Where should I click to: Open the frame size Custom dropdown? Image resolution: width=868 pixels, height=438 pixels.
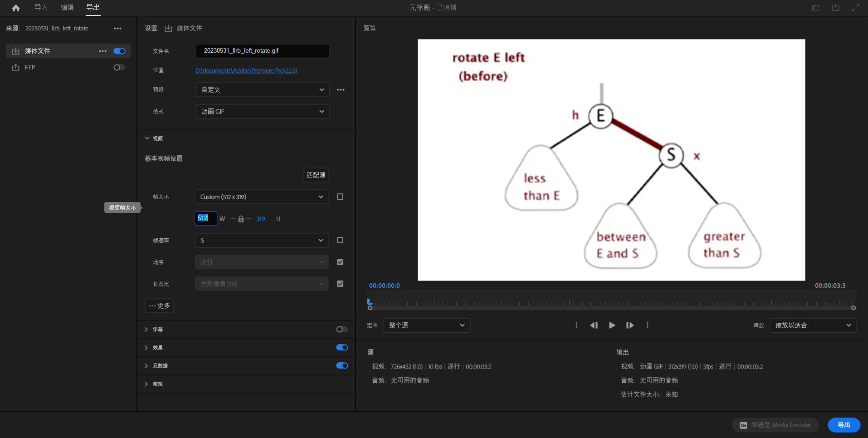click(262, 197)
